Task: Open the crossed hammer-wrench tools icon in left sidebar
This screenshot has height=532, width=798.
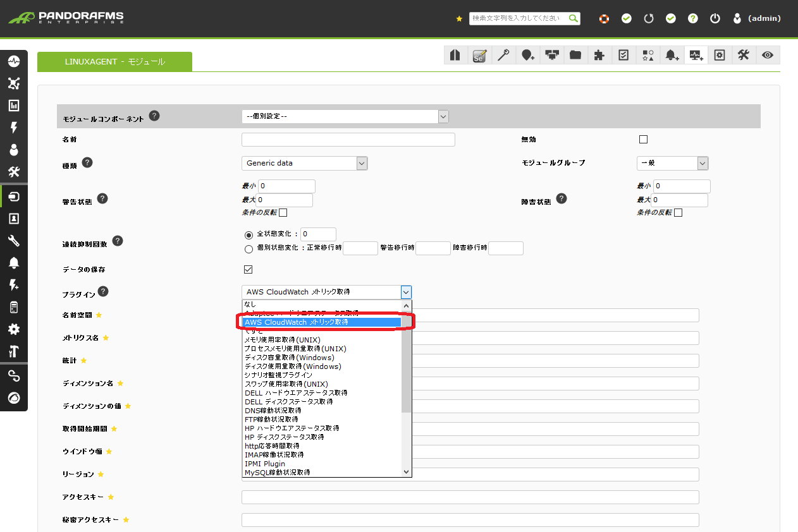Action: point(13,172)
